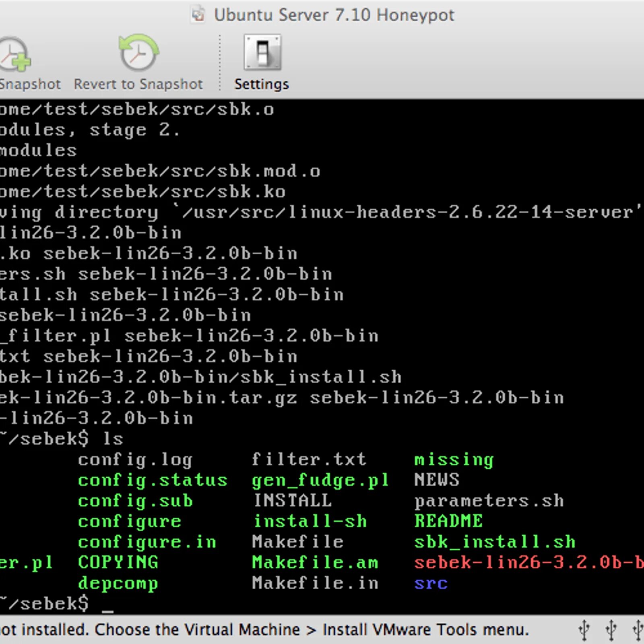The height and width of the screenshot is (644, 644).
Task: Select the green sbk_install.sh in the ls listing
Action: point(495,542)
